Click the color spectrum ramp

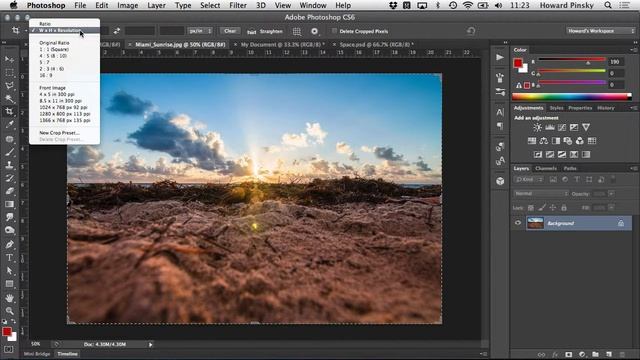coord(572,97)
